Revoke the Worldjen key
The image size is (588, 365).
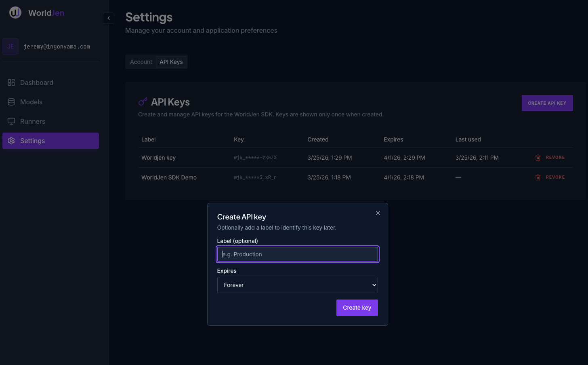pos(555,157)
